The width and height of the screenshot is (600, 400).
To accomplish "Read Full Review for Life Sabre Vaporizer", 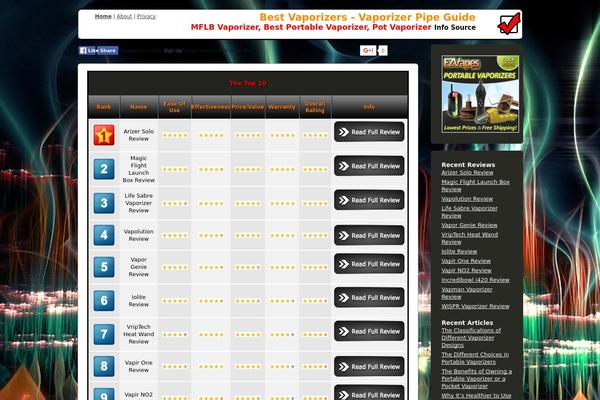I will pos(369,200).
